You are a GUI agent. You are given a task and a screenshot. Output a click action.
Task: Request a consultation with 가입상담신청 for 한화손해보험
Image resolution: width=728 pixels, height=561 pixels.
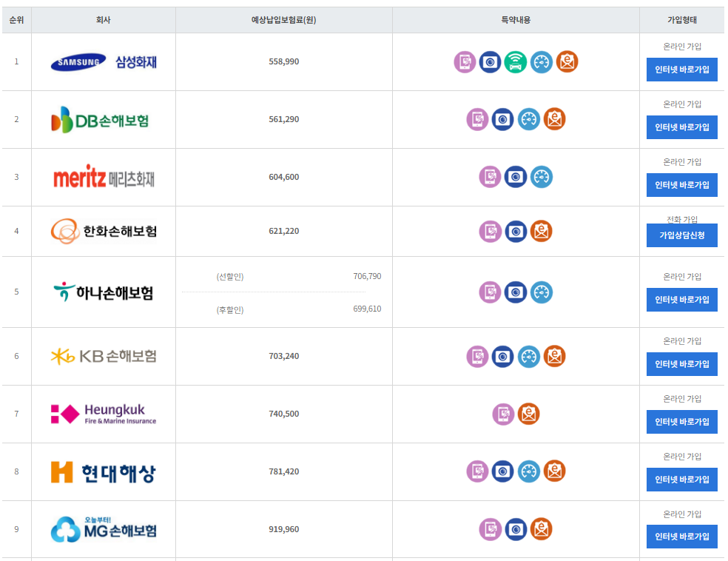pyautogui.click(x=682, y=235)
